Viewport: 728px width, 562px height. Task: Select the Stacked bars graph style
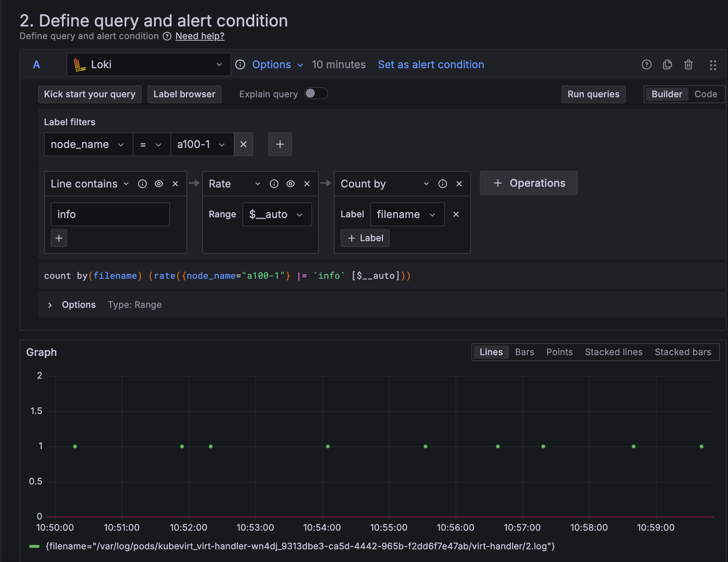682,352
